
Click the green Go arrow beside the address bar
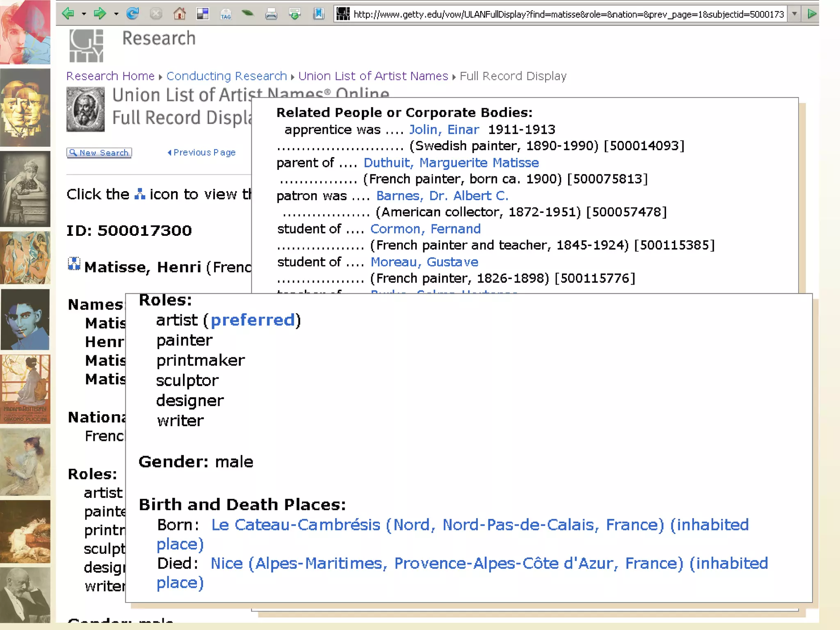coord(811,14)
